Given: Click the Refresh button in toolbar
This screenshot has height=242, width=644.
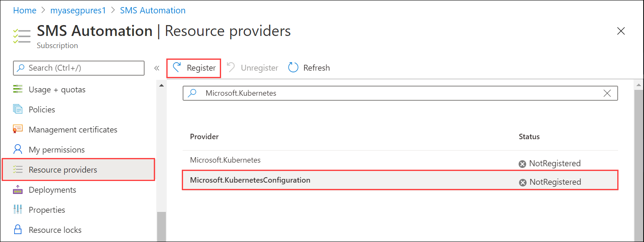Looking at the screenshot, I should click(x=309, y=68).
